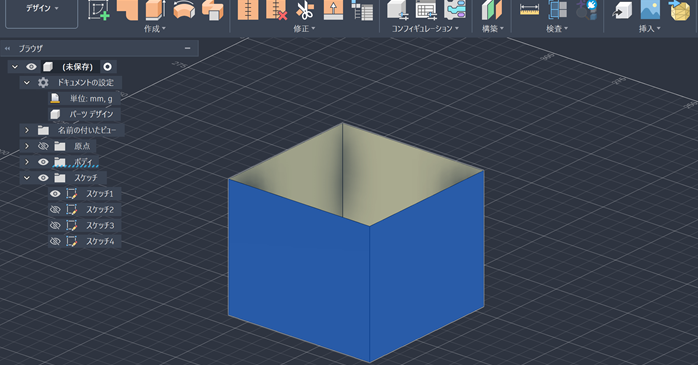The height and width of the screenshot is (365, 698).
Task: Select the スケッチ1 tree item
Action: (x=100, y=194)
